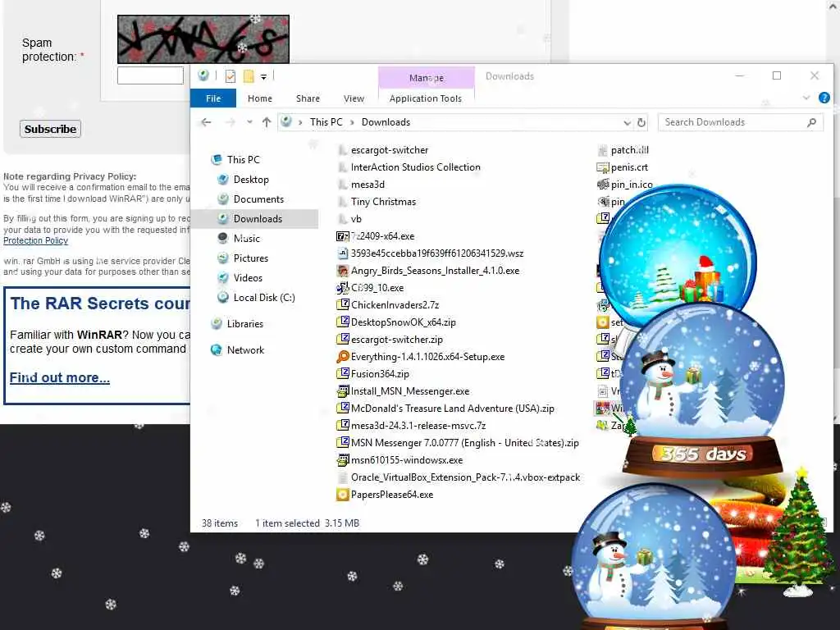
Task: Select the InterAction Studios Collection folder
Action: point(409,167)
